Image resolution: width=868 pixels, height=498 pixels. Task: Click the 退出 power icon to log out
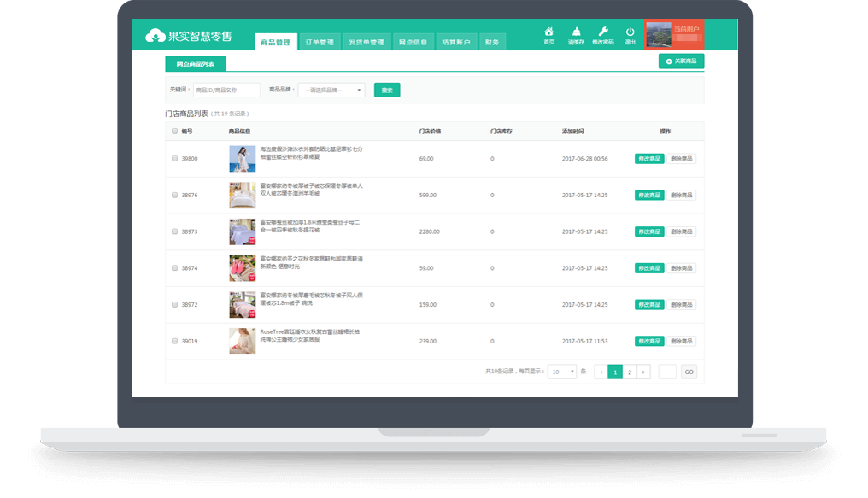[x=629, y=32]
